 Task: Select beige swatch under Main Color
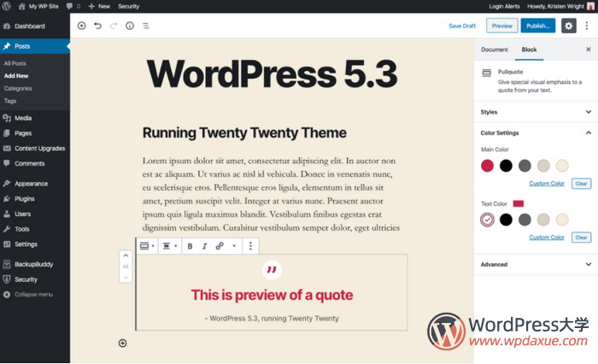point(543,166)
